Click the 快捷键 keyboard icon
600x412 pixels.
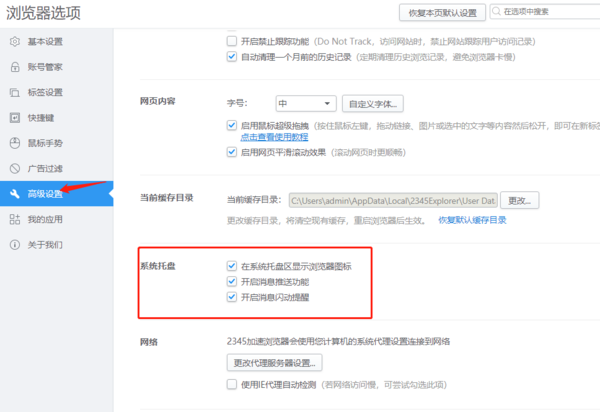(15, 117)
